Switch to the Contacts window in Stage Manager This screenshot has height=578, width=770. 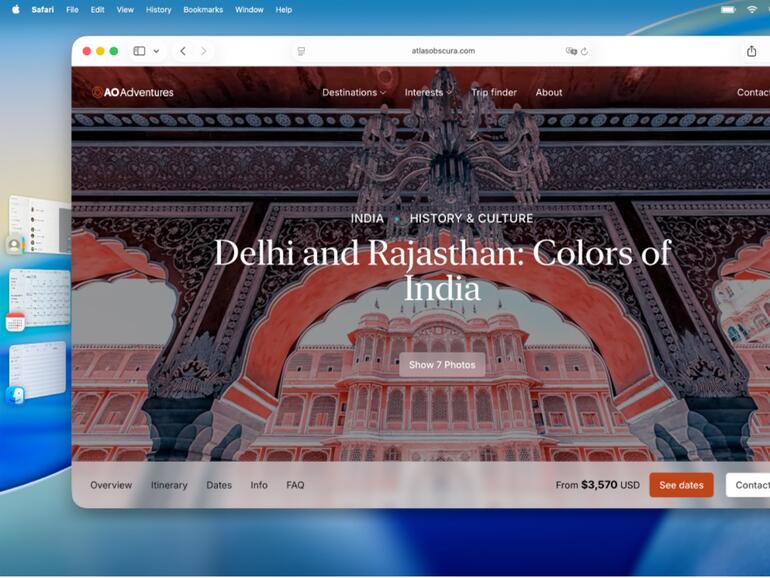point(41,224)
